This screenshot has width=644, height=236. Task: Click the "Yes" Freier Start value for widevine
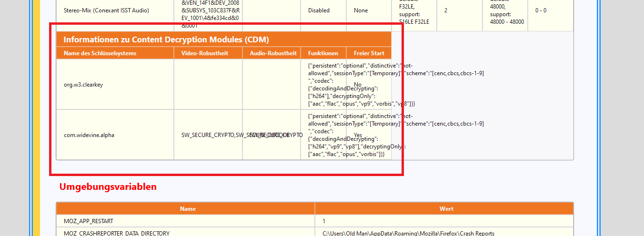359,135
